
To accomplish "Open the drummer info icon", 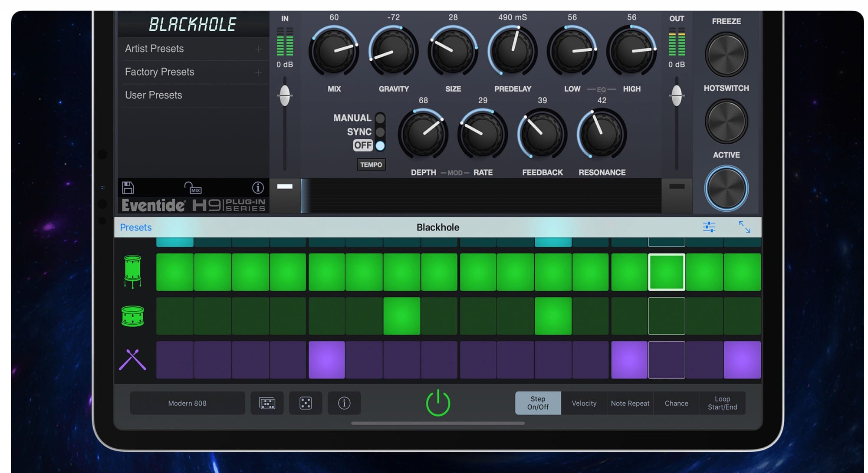I will pos(344,403).
